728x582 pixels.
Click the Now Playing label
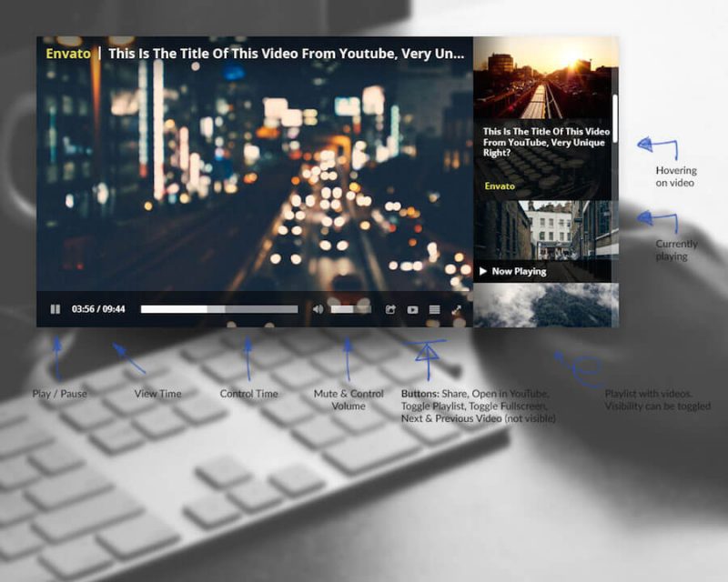click(519, 271)
